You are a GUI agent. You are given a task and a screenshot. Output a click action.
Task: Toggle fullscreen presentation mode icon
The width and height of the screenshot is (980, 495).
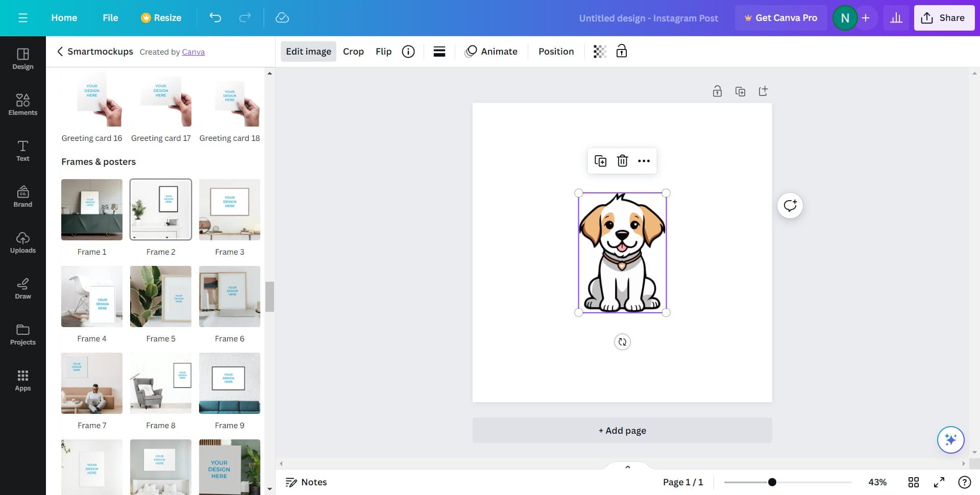tap(939, 482)
